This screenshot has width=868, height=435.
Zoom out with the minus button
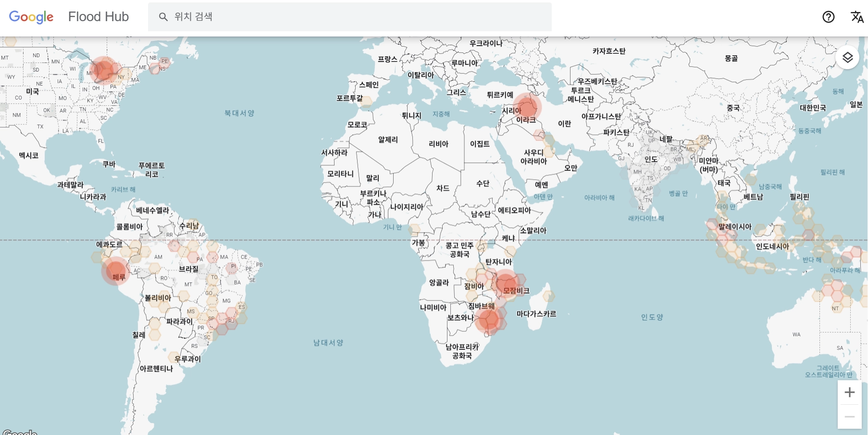pos(849,416)
